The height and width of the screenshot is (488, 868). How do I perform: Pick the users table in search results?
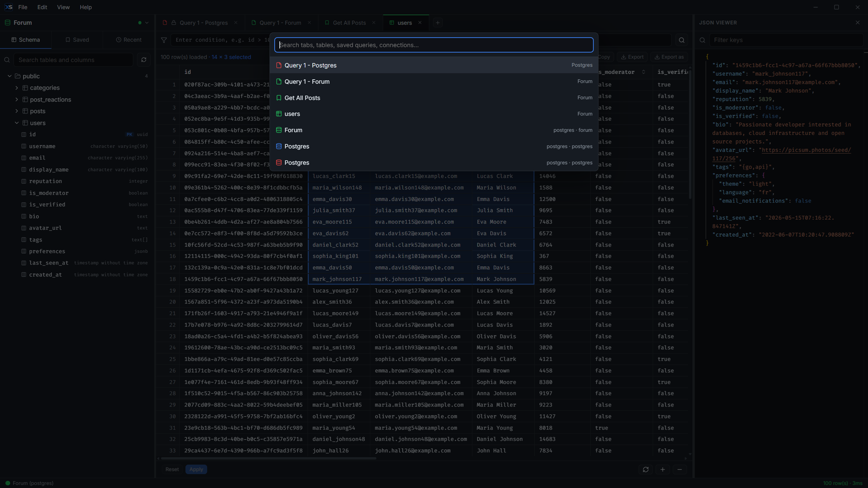pos(434,114)
